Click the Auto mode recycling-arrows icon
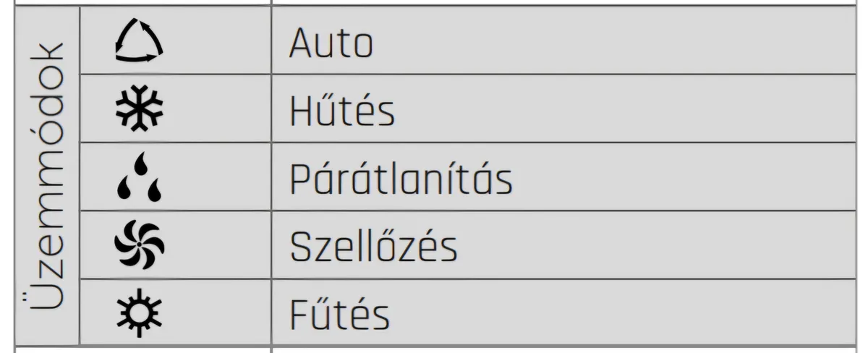The image size is (868, 353). 140,42
